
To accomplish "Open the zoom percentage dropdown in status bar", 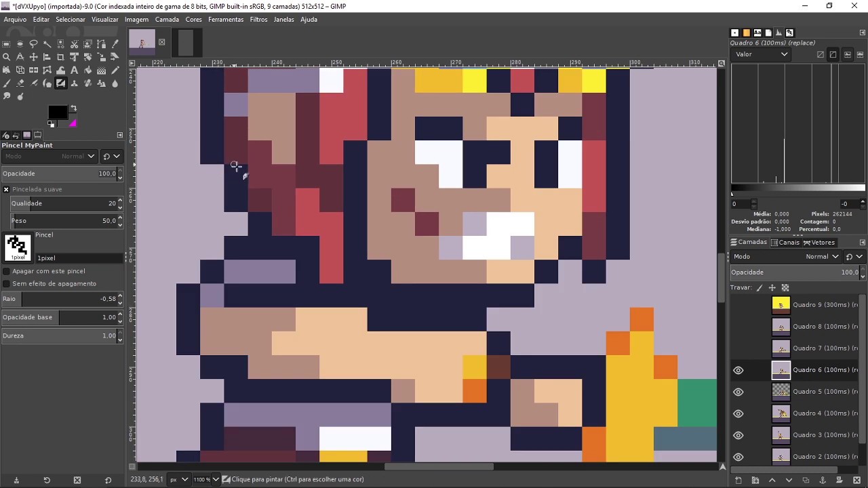I will (206, 479).
